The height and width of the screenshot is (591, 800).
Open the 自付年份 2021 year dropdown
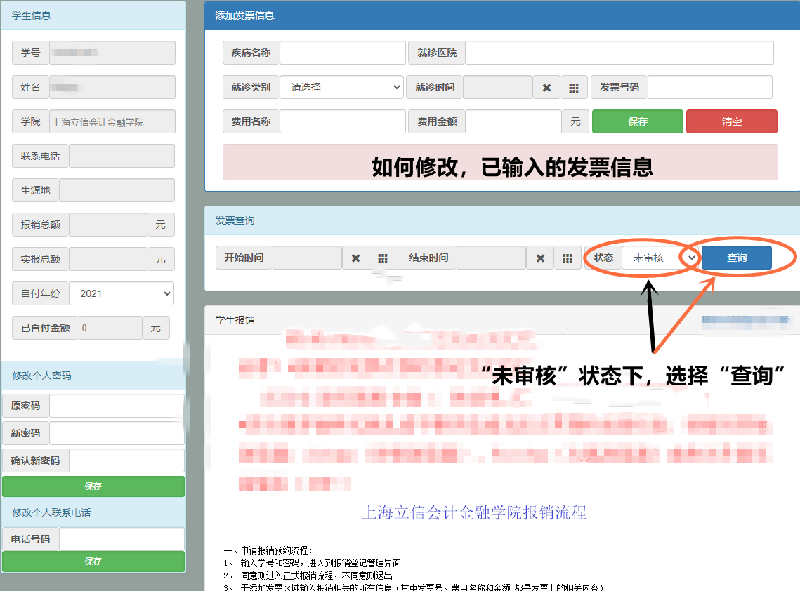point(121,294)
